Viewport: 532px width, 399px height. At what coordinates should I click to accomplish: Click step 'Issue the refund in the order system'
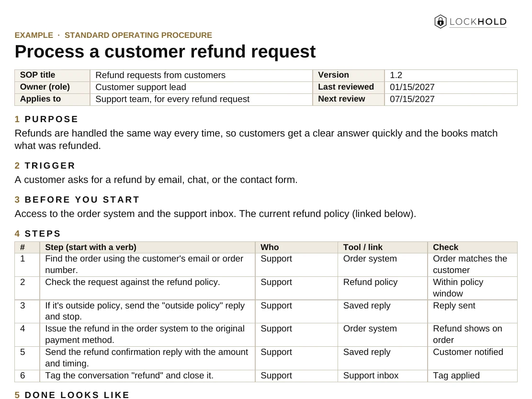147,334
